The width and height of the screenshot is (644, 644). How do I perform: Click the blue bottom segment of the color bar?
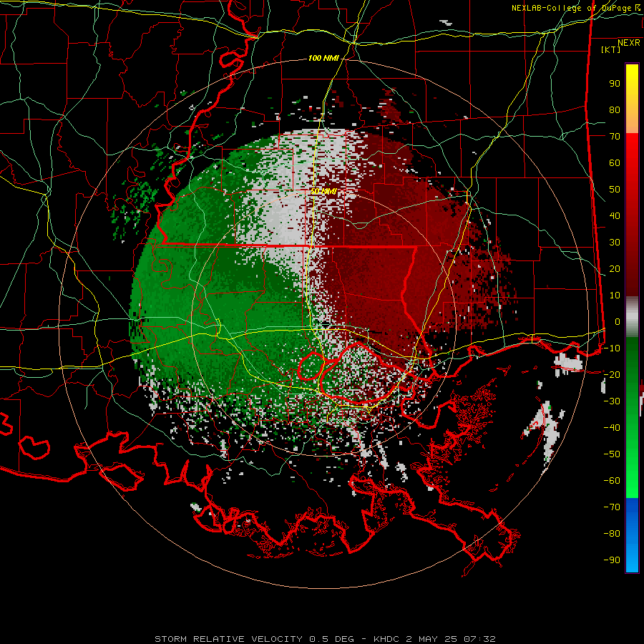tap(632, 535)
